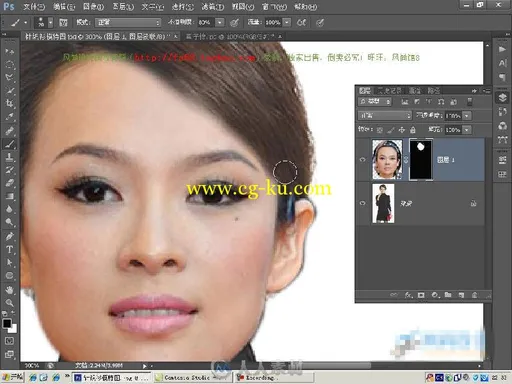Toggle lock position icon
The image size is (512, 384).
click(x=402, y=130)
